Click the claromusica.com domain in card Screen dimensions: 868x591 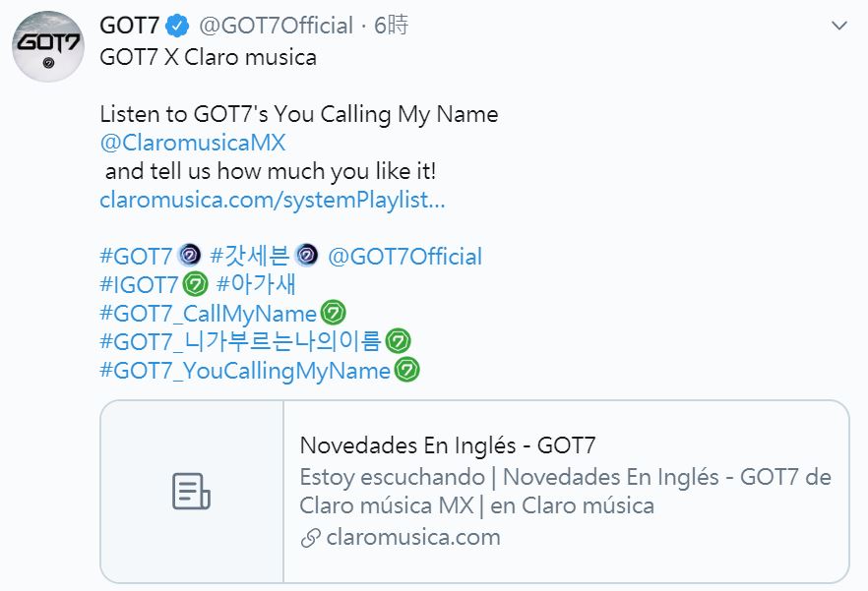[x=412, y=538]
